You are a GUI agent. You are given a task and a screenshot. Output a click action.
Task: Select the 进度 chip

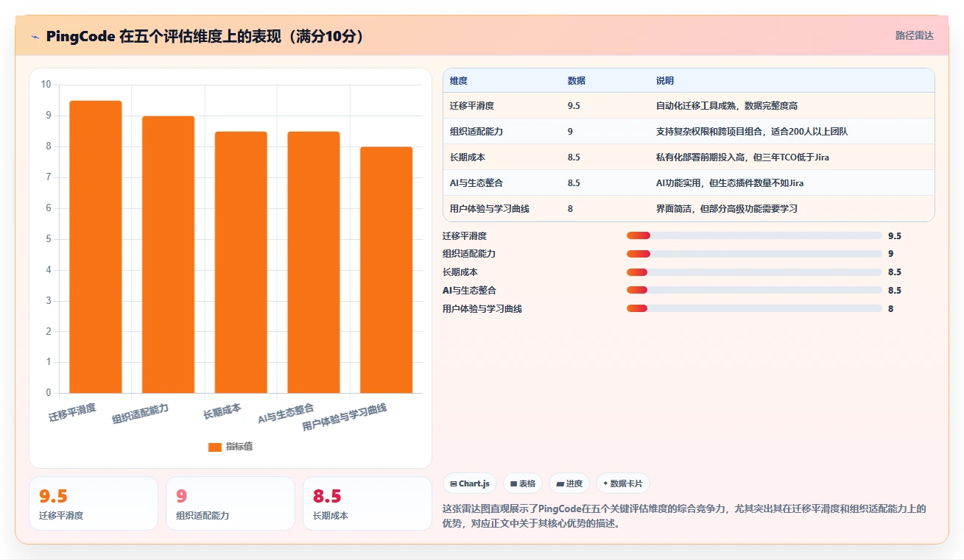coord(569,483)
